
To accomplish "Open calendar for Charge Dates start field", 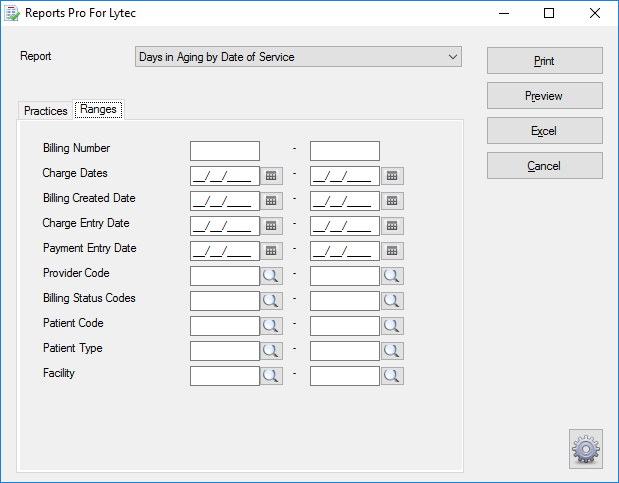I will coord(271,175).
